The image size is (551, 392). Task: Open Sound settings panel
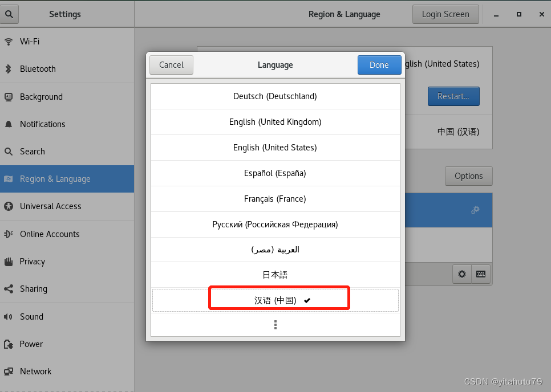67,317
